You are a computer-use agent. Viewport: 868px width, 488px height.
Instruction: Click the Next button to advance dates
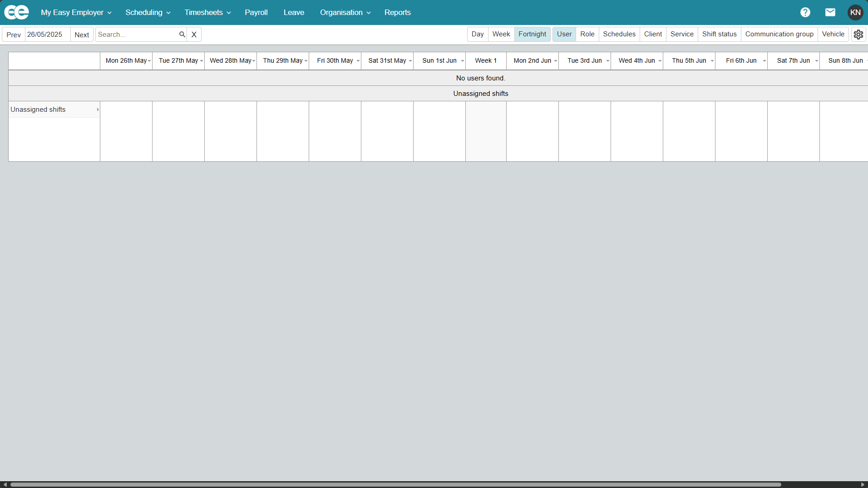coord(82,34)
